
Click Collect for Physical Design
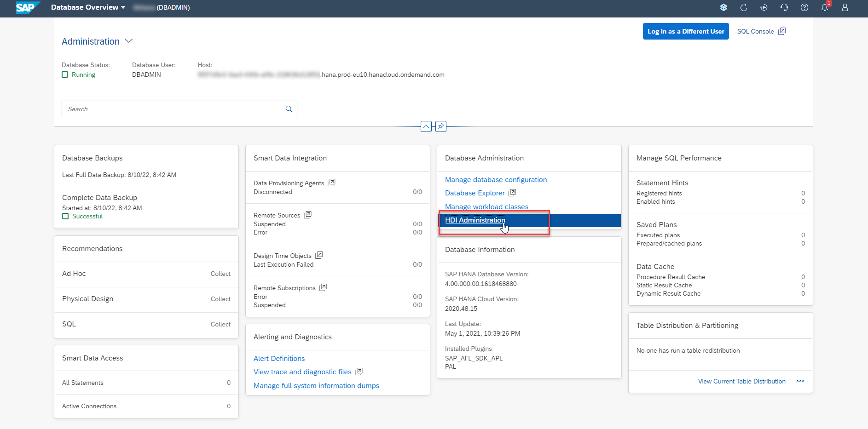(x=220, y=299)
